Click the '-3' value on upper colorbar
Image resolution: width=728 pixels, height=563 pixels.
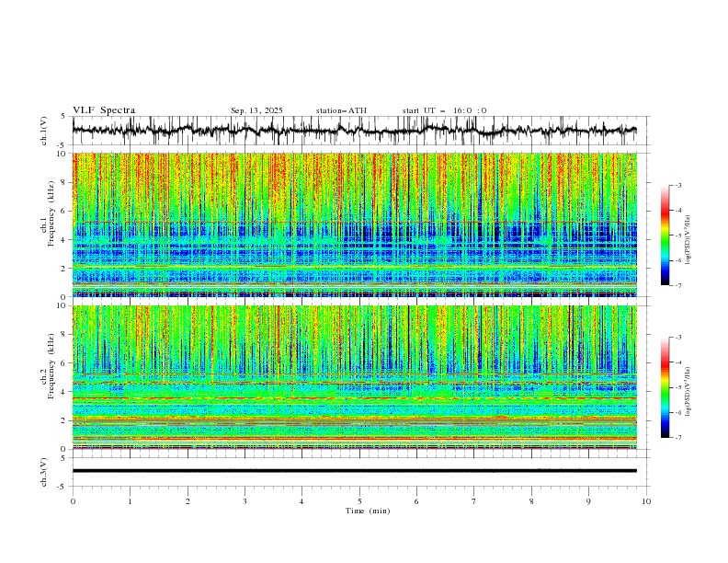point(677,185)
